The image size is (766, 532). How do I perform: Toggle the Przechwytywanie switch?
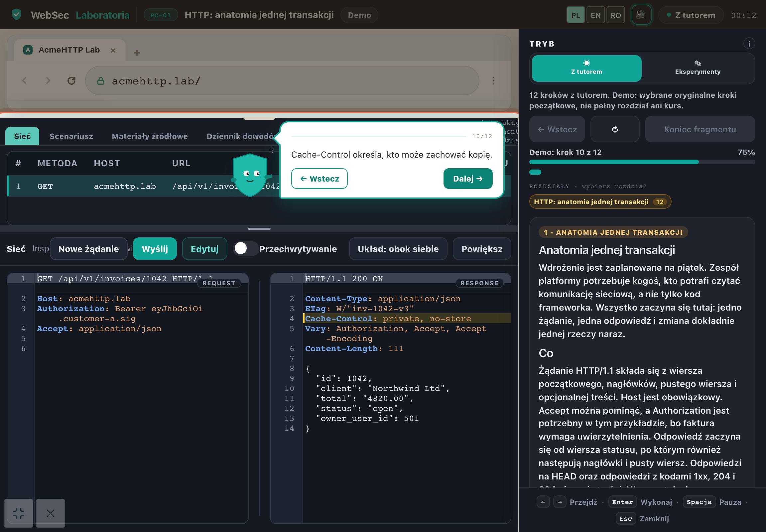[245, 249]
